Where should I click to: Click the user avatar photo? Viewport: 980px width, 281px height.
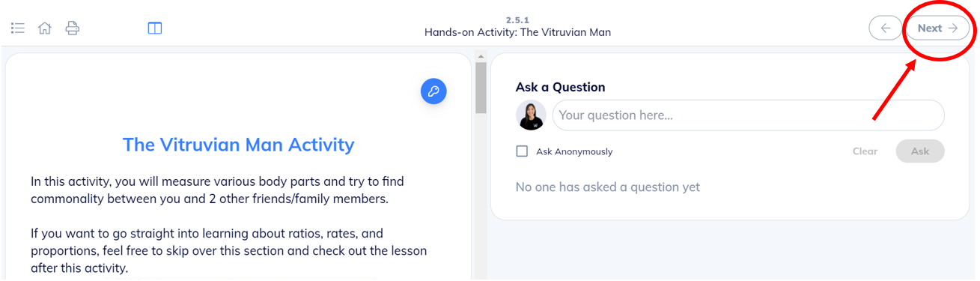[x=531, y=115]
